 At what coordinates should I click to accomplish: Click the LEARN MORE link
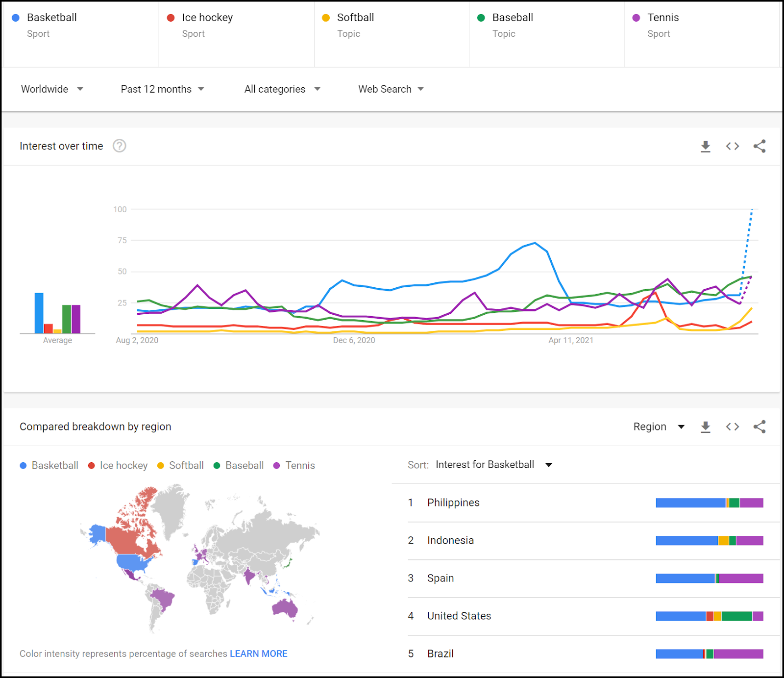[258, 653]
